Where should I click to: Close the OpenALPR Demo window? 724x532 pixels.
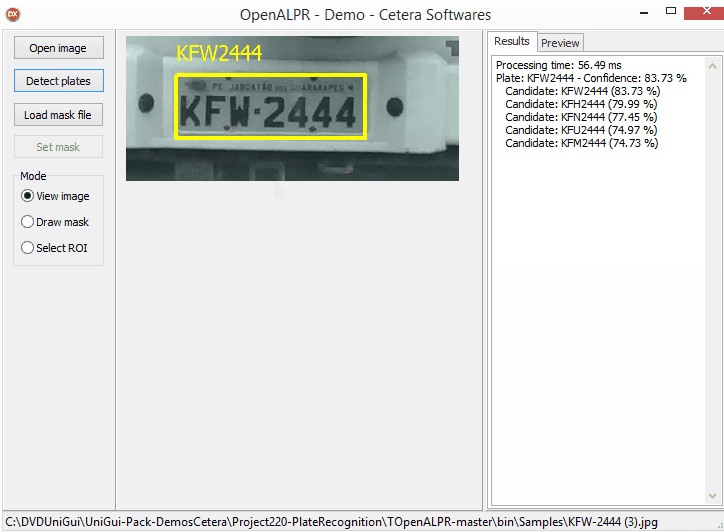click(706, 12)
